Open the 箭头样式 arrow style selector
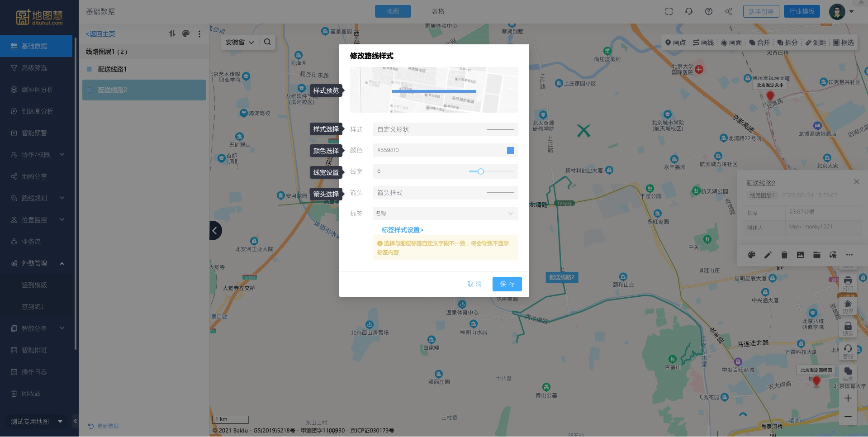 445,193
